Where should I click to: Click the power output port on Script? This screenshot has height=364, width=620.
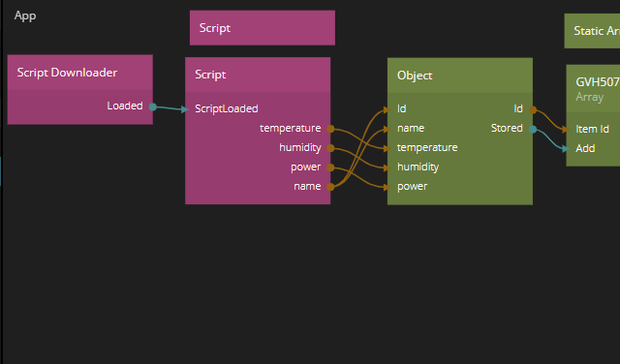[x=330, y=167]
